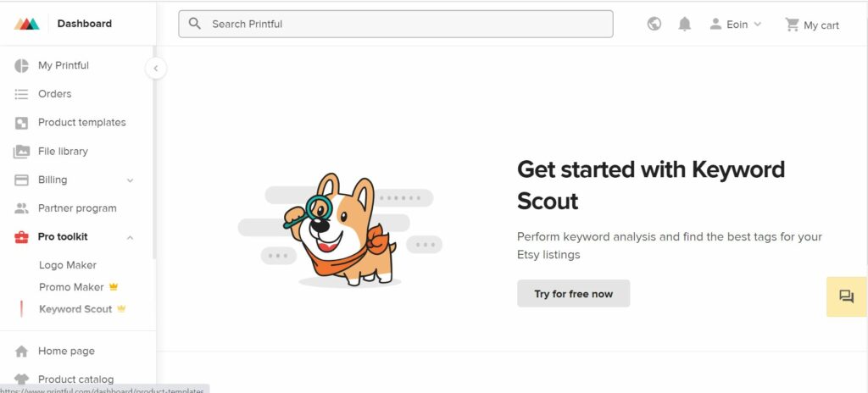Open the Partner program link
This screenshot has height=393, width=868.
[77, 208]
